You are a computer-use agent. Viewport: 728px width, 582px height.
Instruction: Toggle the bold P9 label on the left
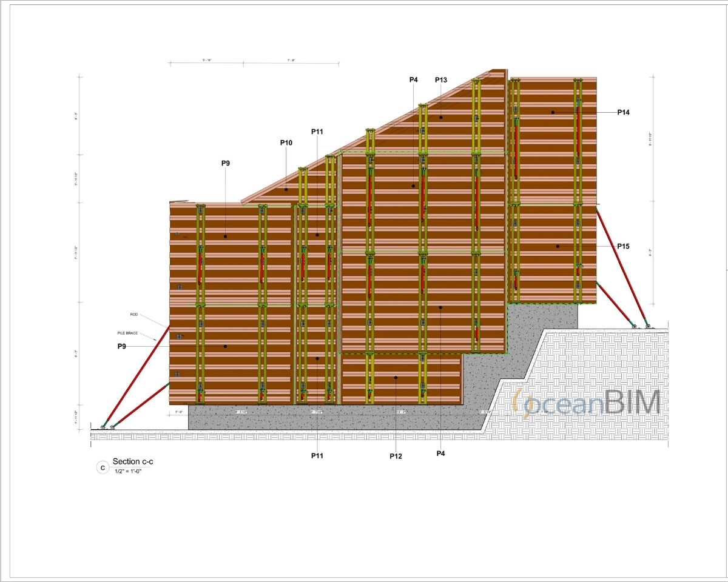[x=121, y=347]
